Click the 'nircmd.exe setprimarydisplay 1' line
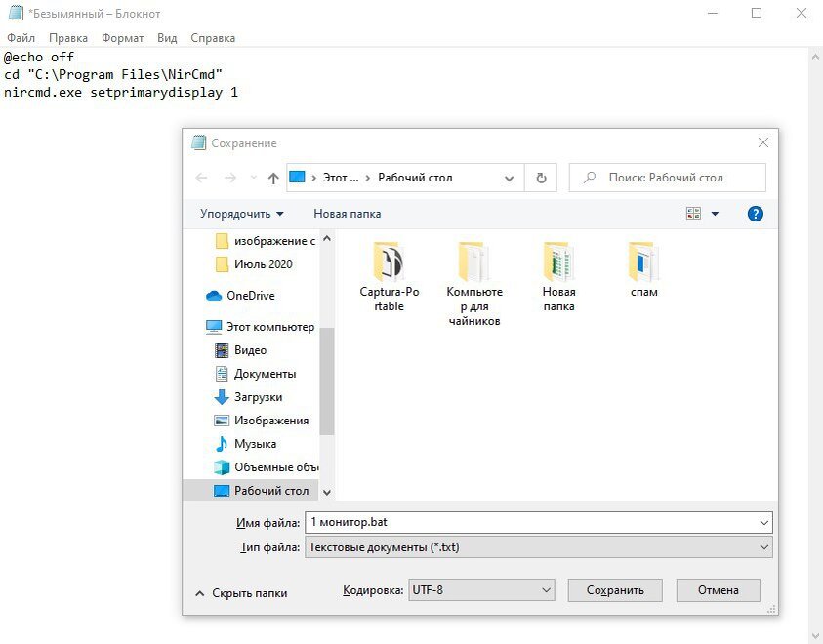 121,93
